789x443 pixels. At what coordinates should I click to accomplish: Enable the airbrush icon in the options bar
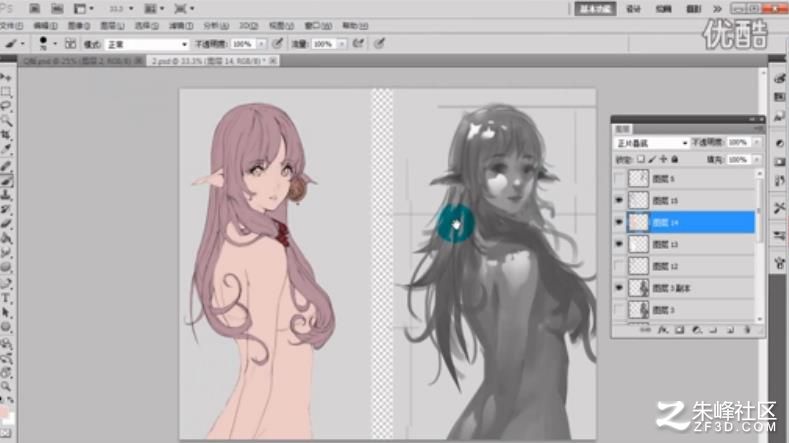coord(358,44)
